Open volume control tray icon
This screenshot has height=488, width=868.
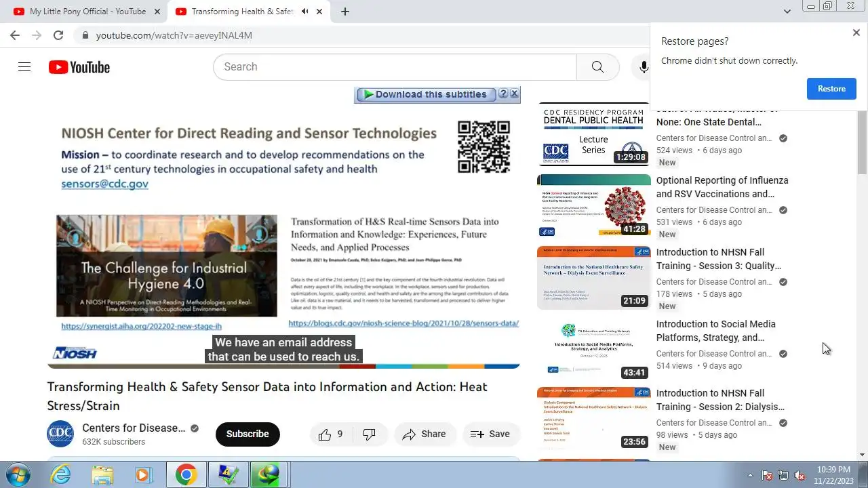(x=800, y=475)
